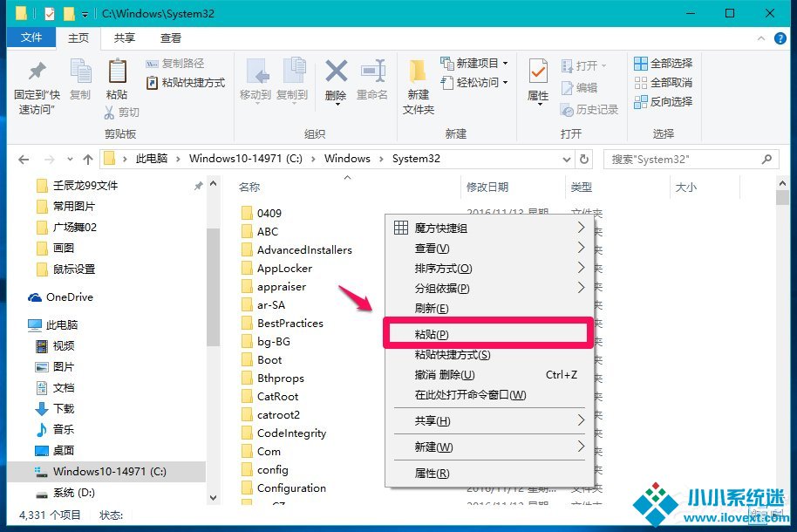This screenshot has height=532, width=797.
Task: Click the Back navigation arrow
Action: pyautogui.click(x=24, y=160)
